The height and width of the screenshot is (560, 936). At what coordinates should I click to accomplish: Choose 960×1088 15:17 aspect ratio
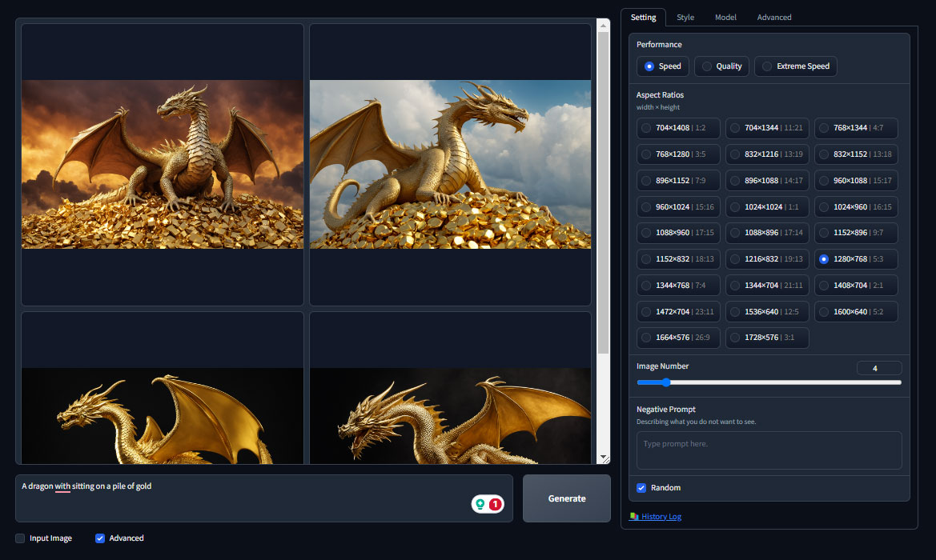(x=856, y=180)
